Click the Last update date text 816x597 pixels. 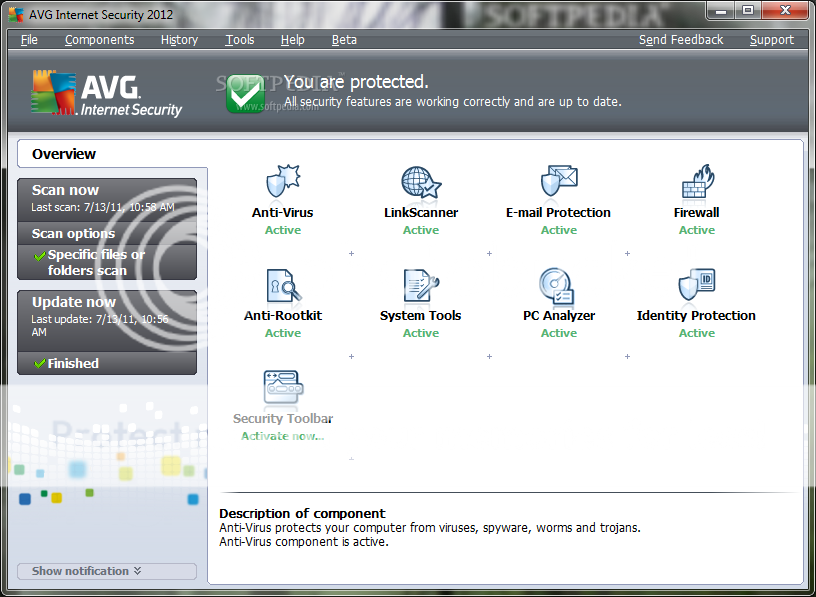(100, 325)
